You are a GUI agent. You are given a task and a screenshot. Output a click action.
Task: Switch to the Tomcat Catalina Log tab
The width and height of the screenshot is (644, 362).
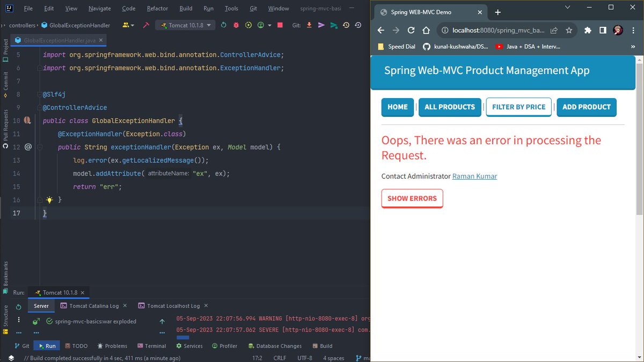click(x=93, y=306)
